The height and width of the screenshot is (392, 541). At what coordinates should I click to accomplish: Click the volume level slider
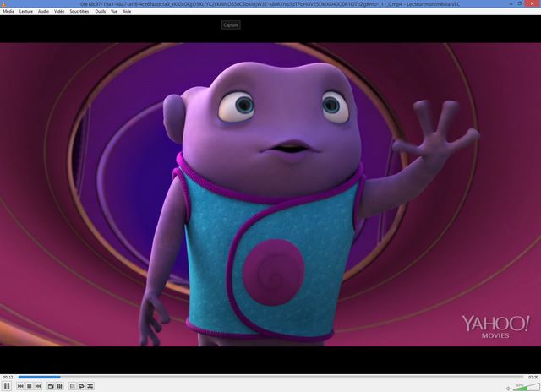[x=524, y=386]
